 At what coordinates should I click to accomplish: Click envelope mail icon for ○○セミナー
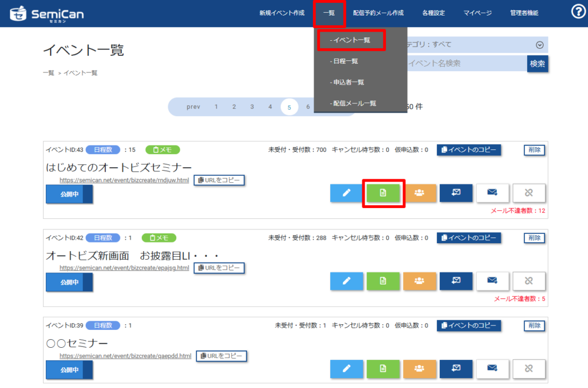492,368
